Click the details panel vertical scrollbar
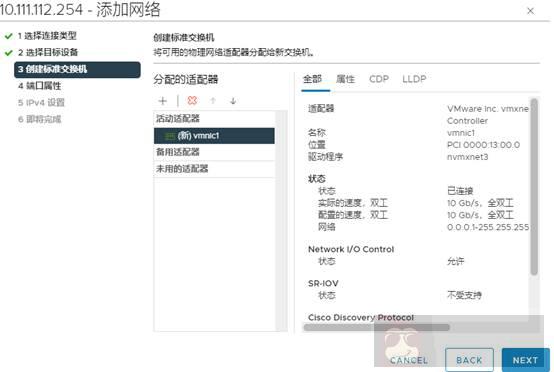 534,187
